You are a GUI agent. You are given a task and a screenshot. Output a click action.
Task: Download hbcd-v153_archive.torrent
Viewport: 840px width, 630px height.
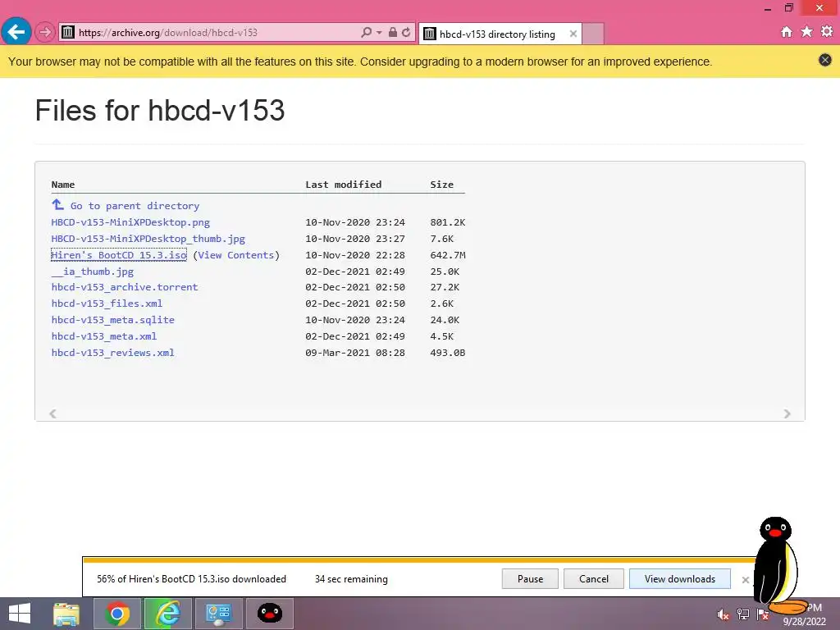click(x=125, y=287)
